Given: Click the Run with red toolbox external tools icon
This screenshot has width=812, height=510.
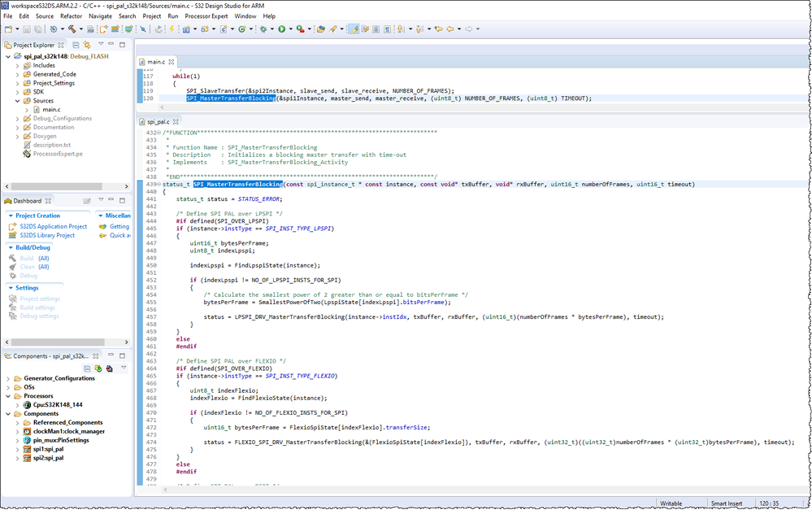Looking at the screenshot, I should pyautogui.click(x=301, y=29).
